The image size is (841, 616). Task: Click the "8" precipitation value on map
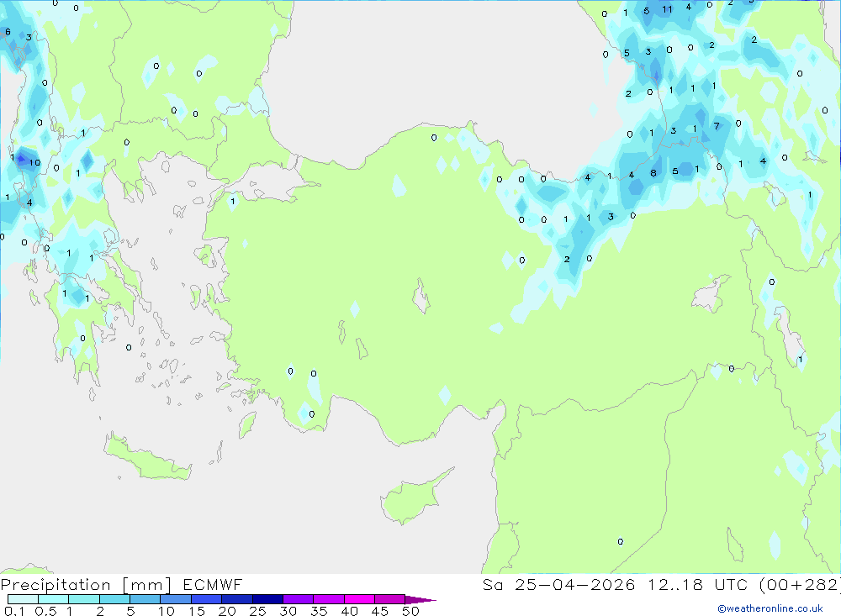pos(653,173)
